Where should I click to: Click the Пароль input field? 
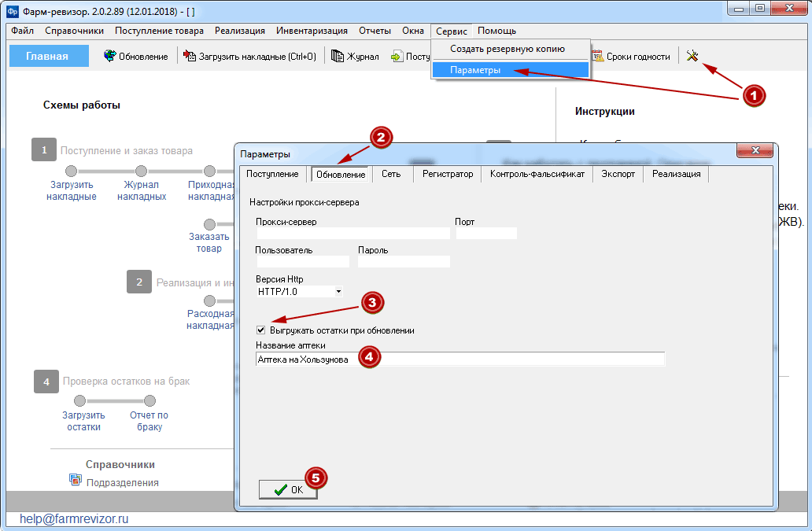click(404, 261)
